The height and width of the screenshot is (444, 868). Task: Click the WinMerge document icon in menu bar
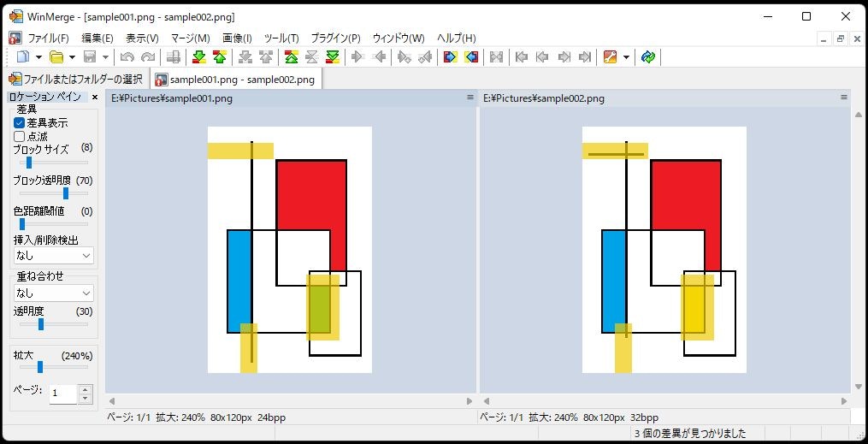pyautogui.click(x=15, y=38)
